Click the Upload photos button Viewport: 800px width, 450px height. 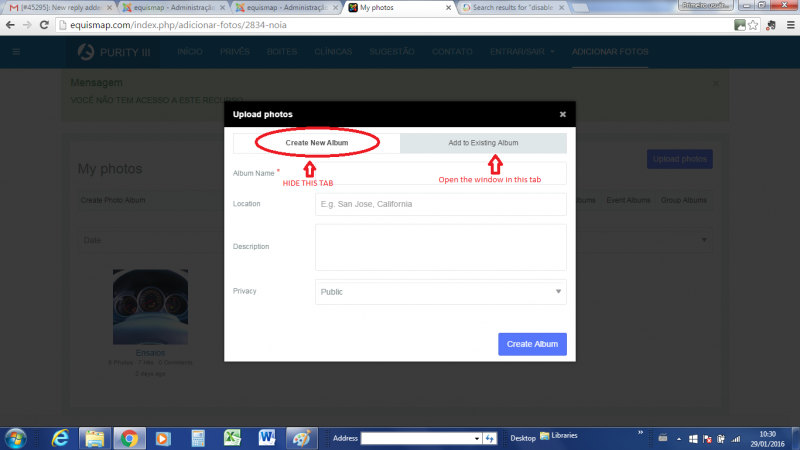(679, 159)
